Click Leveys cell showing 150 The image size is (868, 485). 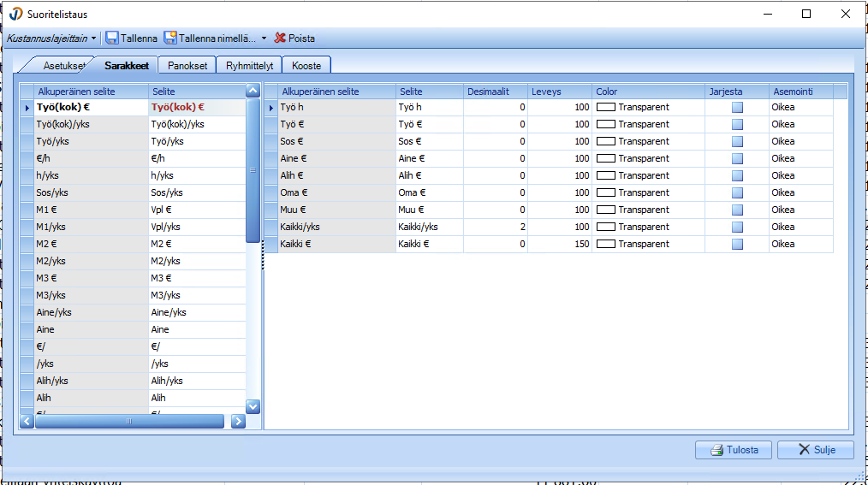point(560,244)
